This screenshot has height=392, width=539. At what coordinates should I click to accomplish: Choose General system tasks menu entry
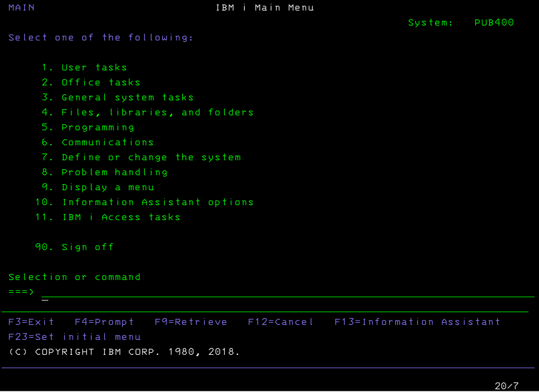(x=118, y=98)
